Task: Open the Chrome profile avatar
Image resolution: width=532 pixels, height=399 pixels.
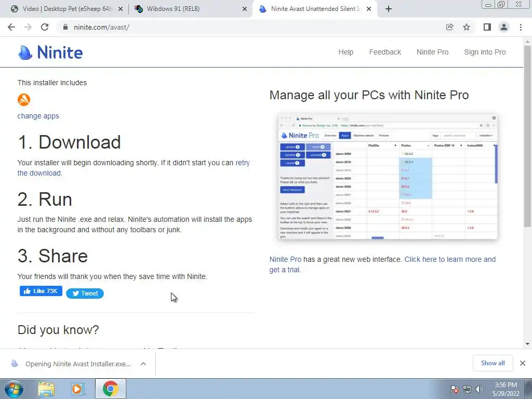Action: (x=504, y=27)
